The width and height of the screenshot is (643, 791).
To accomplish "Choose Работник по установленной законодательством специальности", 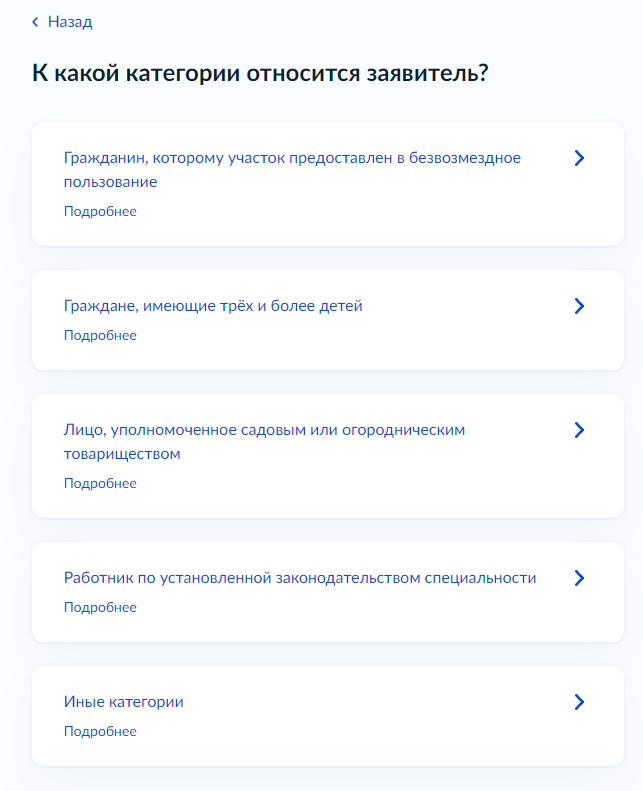I will (x=300, y=578).
